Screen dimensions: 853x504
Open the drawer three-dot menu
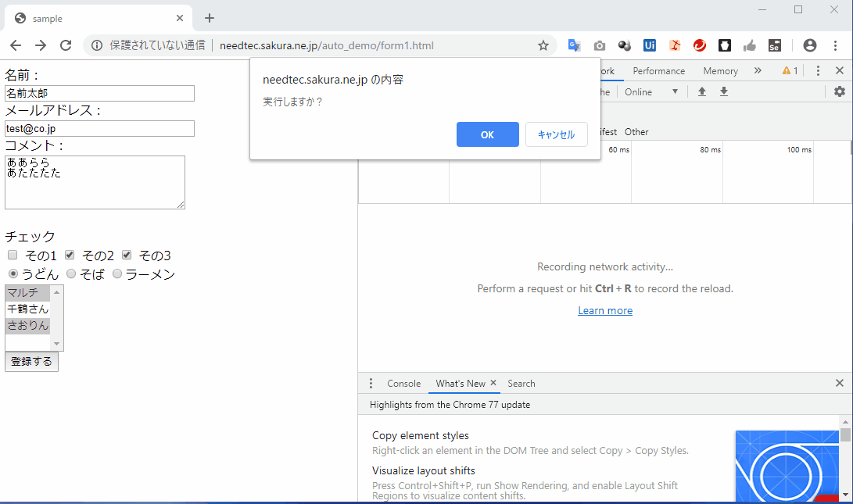click(x=371, y=384)
